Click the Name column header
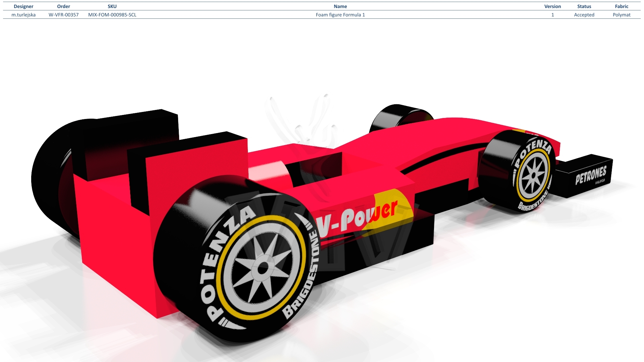This screenshot has height=362, width=644. click(x=340, y=6)
